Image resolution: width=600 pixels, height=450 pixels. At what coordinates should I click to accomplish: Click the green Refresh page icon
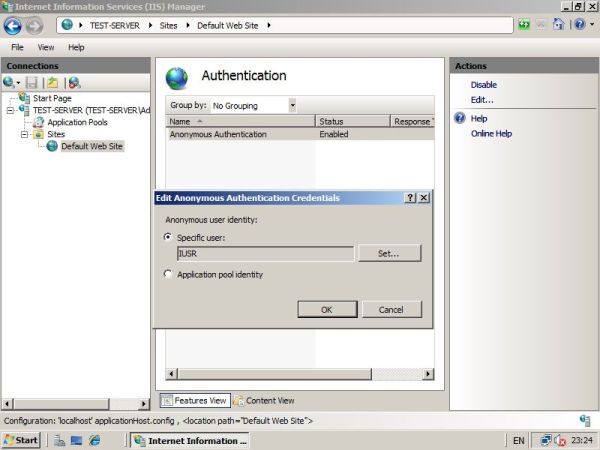[524, 25]
